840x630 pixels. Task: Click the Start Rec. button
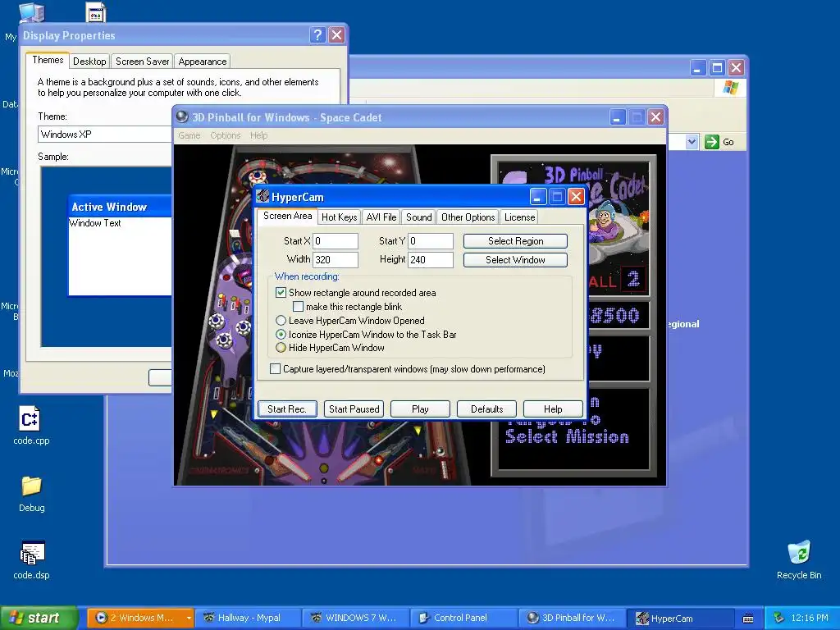(x=287, y=409)
